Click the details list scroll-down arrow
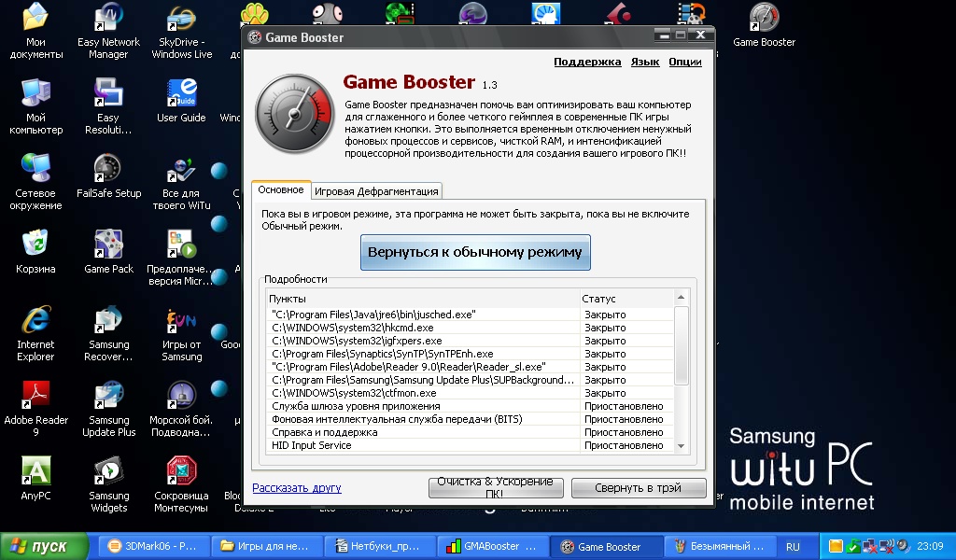 coord(681,446)
